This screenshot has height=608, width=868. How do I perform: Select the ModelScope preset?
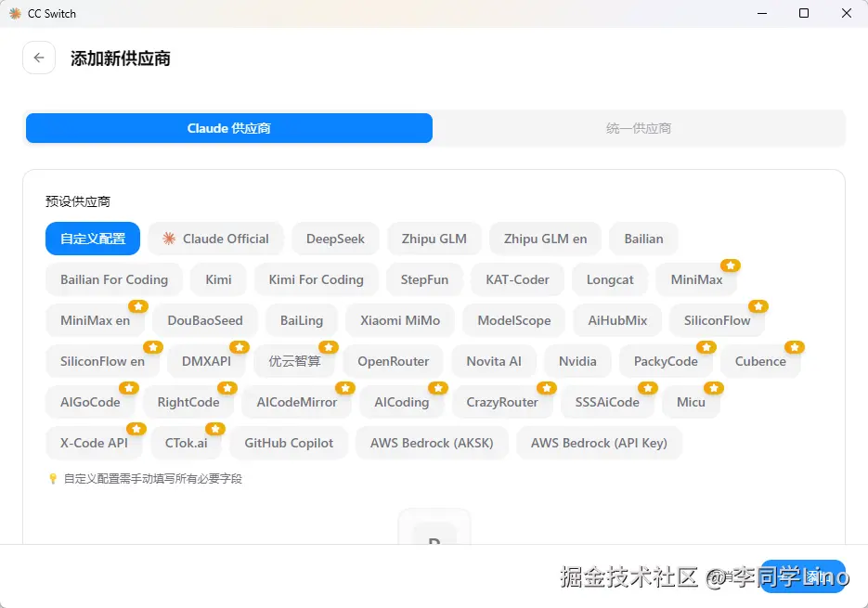point(514,320)
